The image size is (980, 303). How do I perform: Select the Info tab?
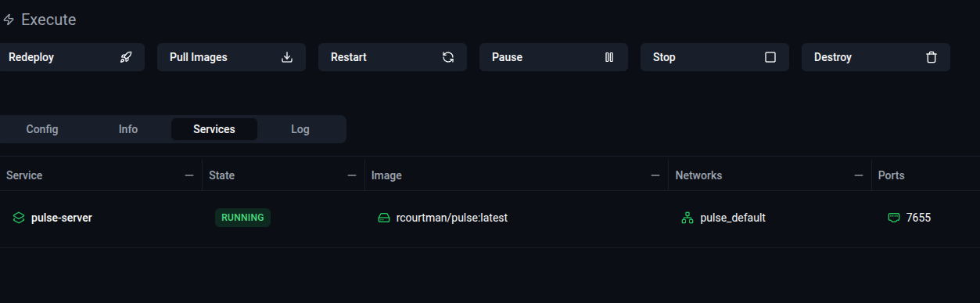click(x=128, y=129)
